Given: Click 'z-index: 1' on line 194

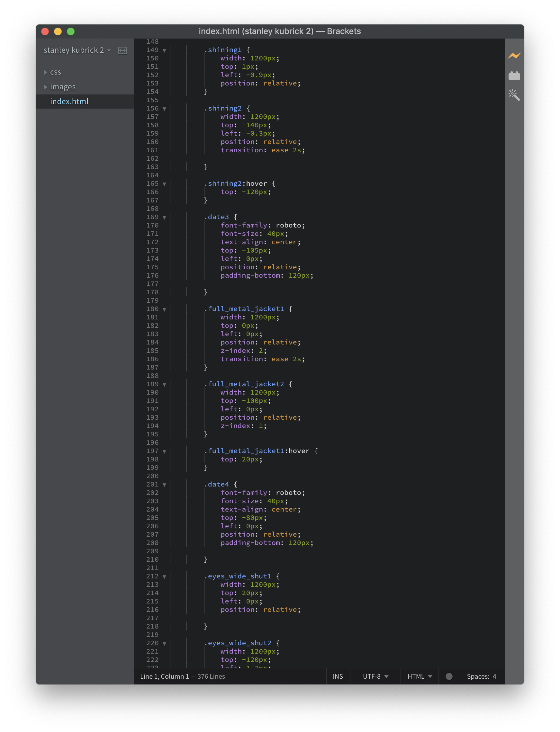Looking at the screenshot, I should [x=243, y=426].
